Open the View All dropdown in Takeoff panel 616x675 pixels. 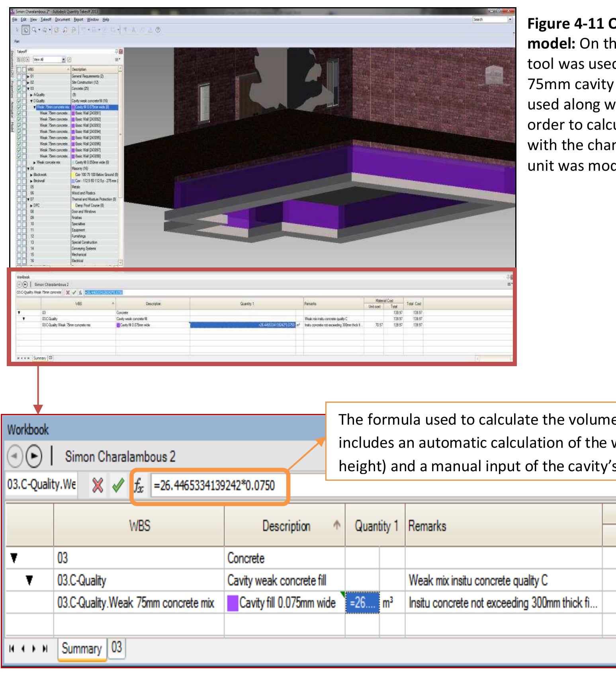[x=64, y=60]
